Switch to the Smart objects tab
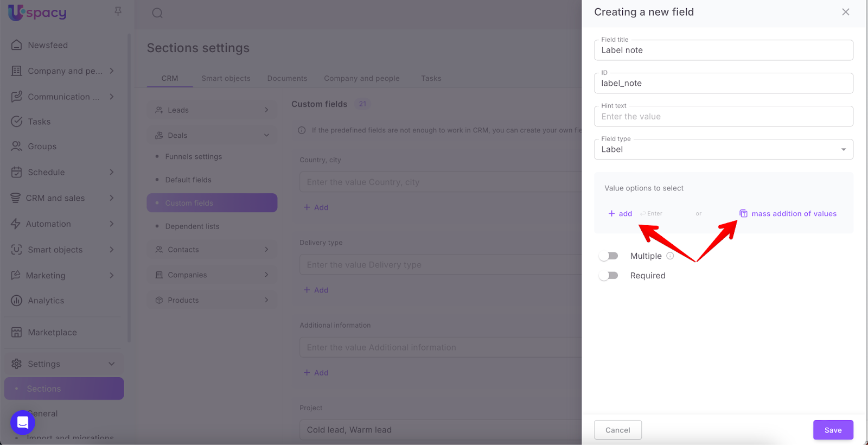Viewport: 868px width, 445px height. (226, 78)
